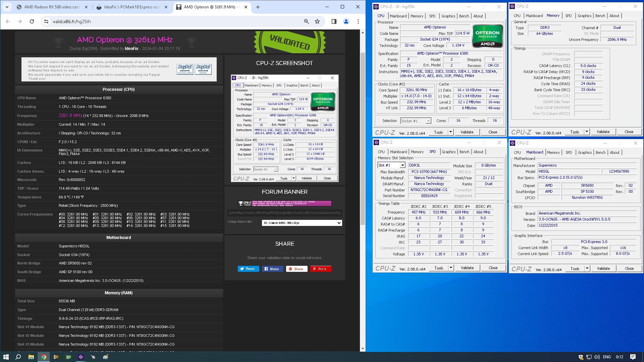644x362 pixels.
Task: Switch input language via ENG indicator
Action: click(607, 357)
